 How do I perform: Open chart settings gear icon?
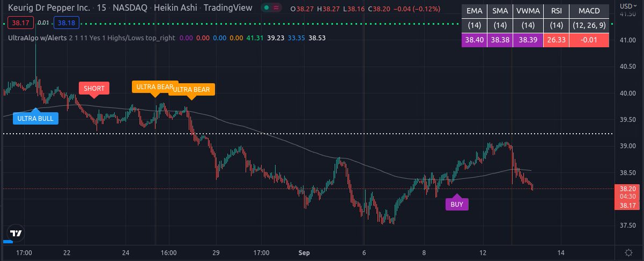628,252
